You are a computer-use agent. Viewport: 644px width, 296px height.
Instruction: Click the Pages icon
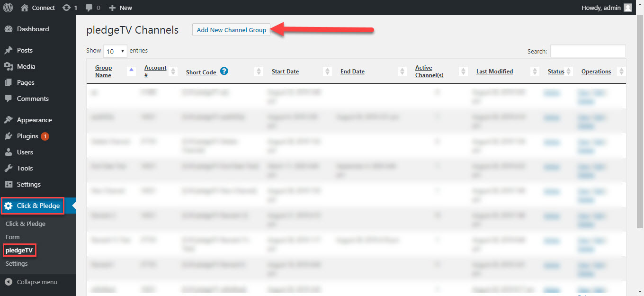9,82
